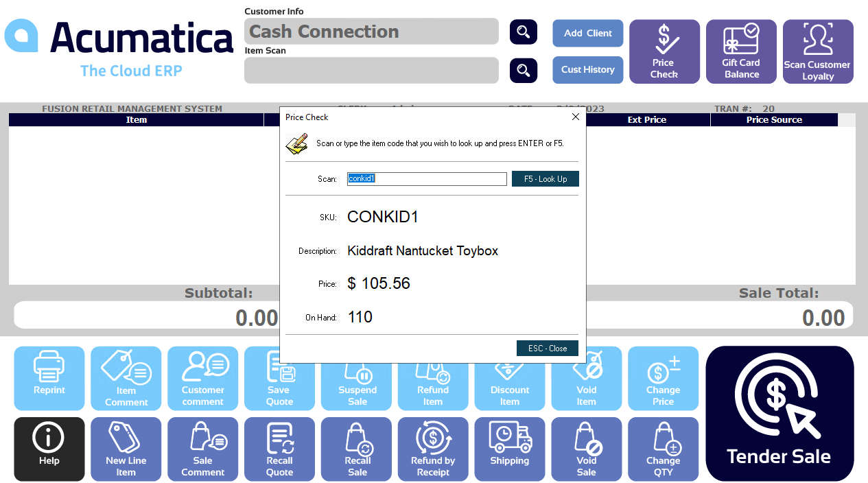Click Recall Quote tile
The height and width of the screenshot is (483, 868).
click(x=280, y=449)
